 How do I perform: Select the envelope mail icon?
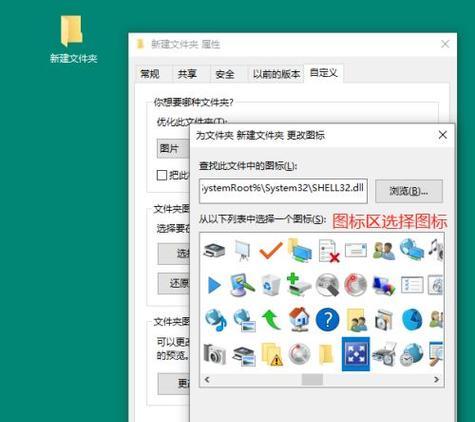click(x=356, y=250)
